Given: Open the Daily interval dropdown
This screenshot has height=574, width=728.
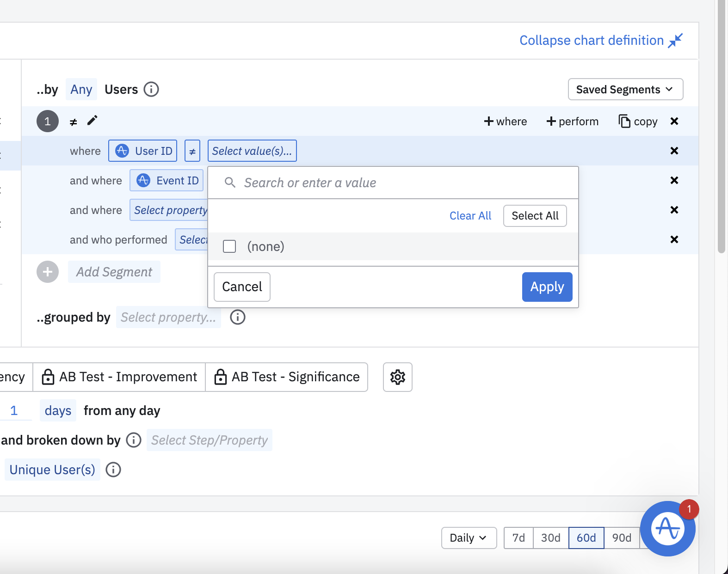Looking at the screenshot, I should [469, 538].
